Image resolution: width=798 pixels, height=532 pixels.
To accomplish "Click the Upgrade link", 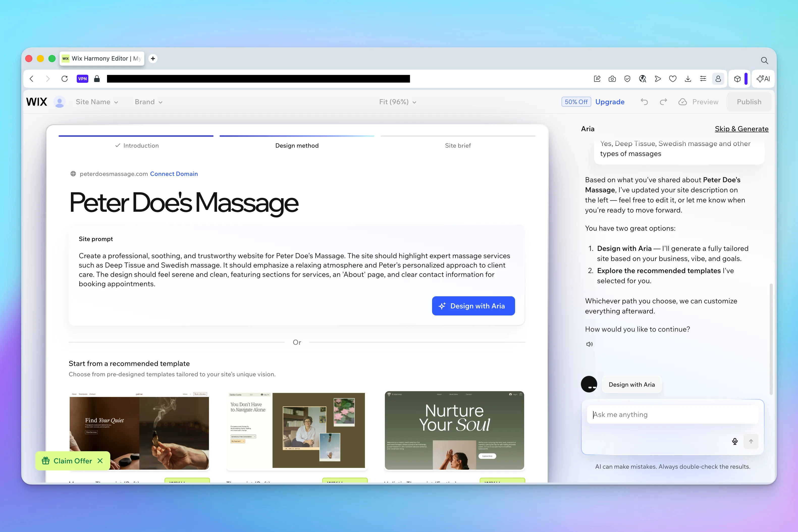I will [610, 102].
